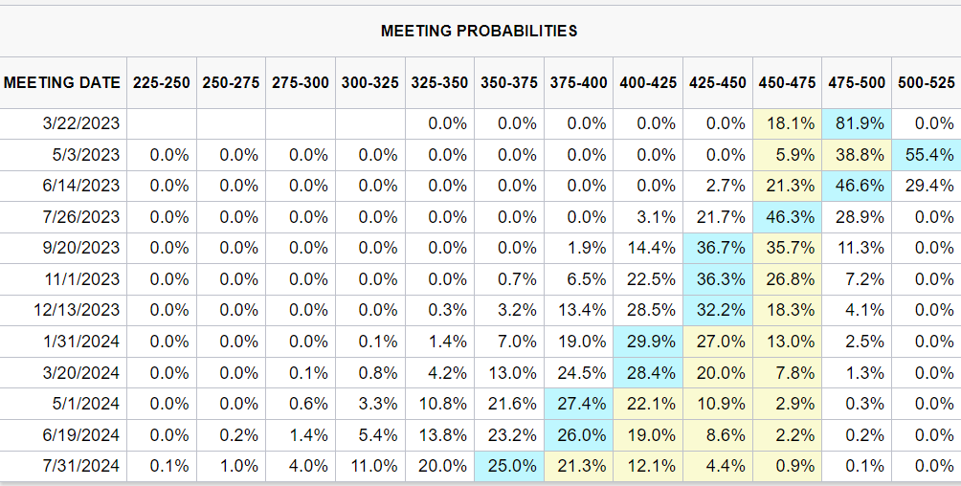Click the 46.6% cell in 6/14/2023 row

click(x=857, y=186)
